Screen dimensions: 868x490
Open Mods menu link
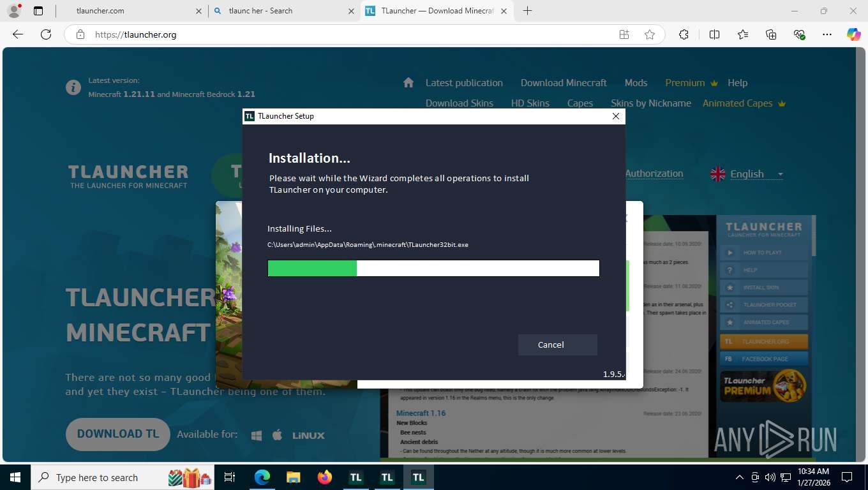636,83
